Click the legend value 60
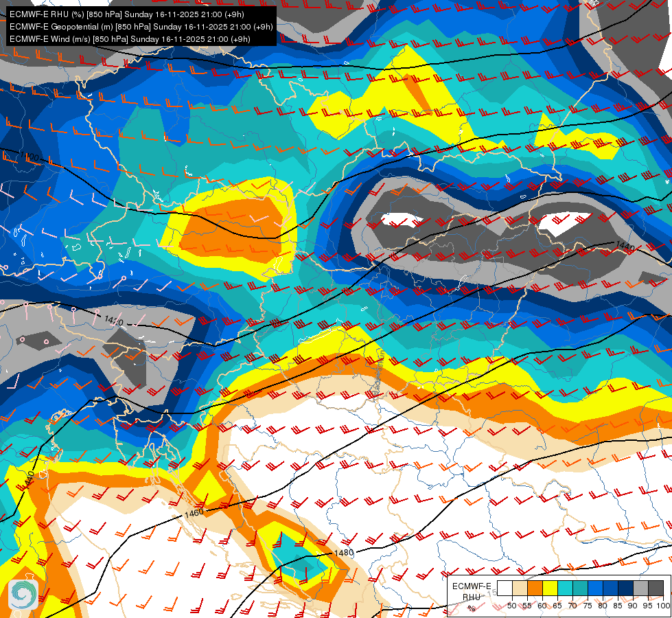This screenshot has height=618, width=672. tap(542, 606)
